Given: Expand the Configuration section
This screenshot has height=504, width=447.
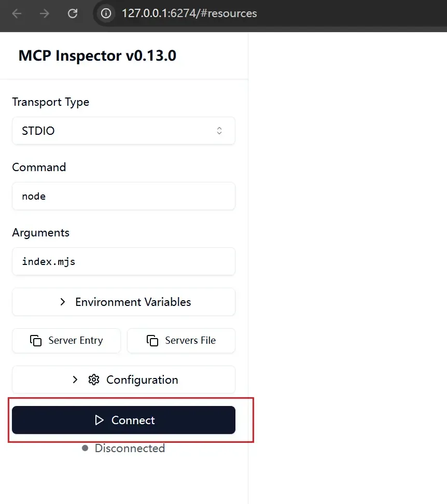Looking at the screenshot, I should 123,380.
